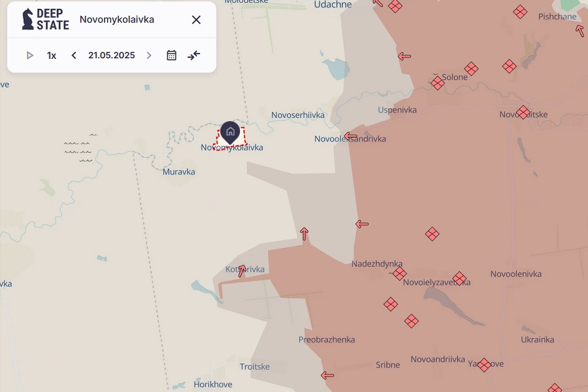Click the unit marker at Solone
This screenshot has height=392, width=588.
click(x=437, y=83)
